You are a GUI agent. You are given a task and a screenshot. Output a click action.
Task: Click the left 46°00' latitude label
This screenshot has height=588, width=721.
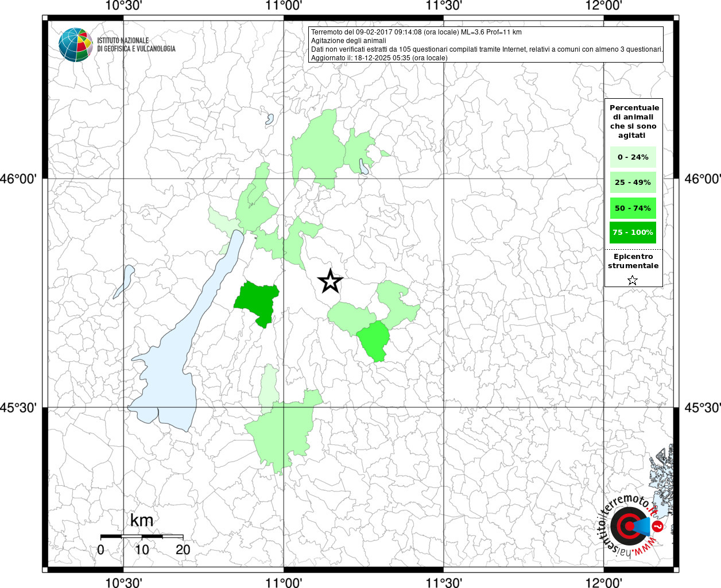pos(18,179)
